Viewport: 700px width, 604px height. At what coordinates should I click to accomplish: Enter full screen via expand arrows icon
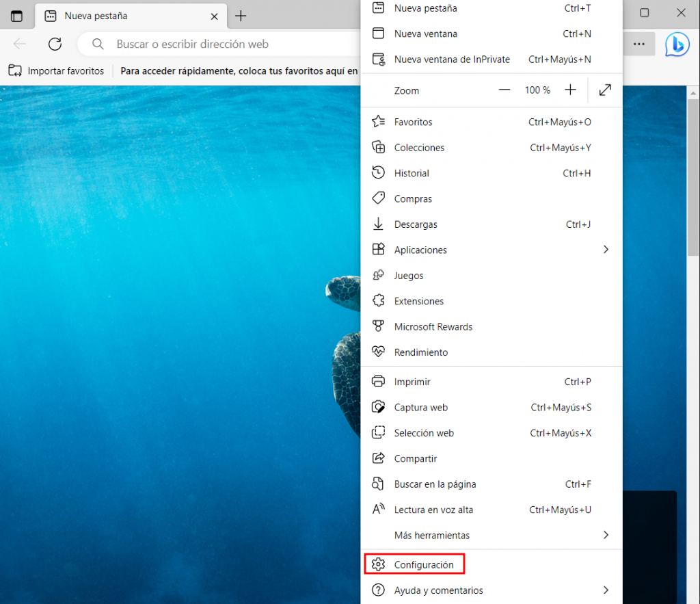point(605,90)
